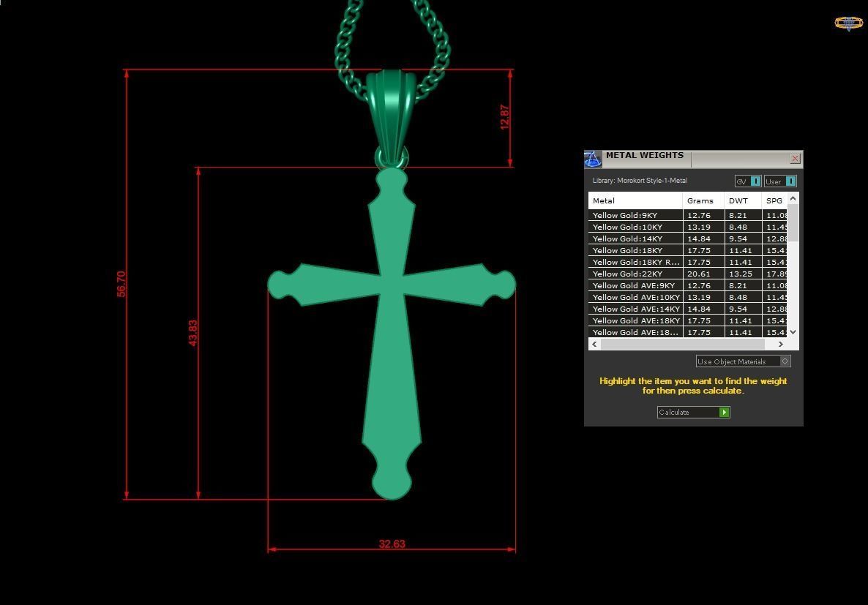The width and height of the screenshot is (868, 605).
Task: Click the 43.83 cross height dimension label
Action: pos(192,333)
